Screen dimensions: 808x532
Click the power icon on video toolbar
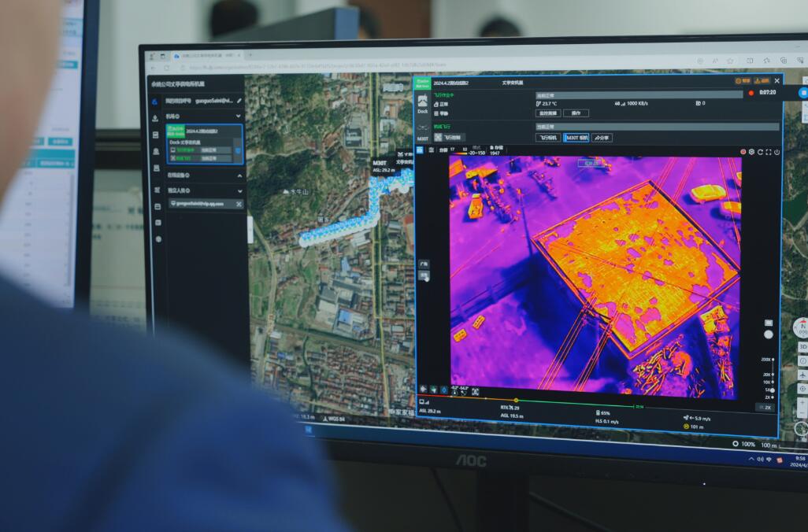point(776,152)
